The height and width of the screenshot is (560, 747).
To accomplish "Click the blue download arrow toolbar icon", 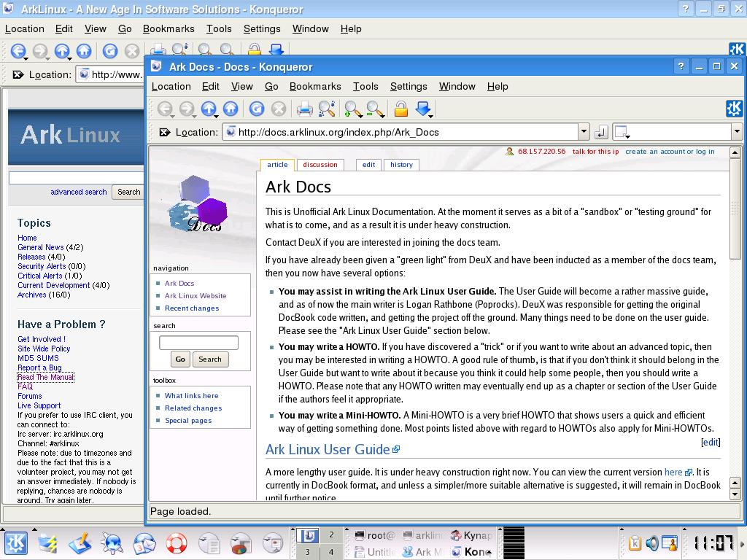I will pos(423,109).
